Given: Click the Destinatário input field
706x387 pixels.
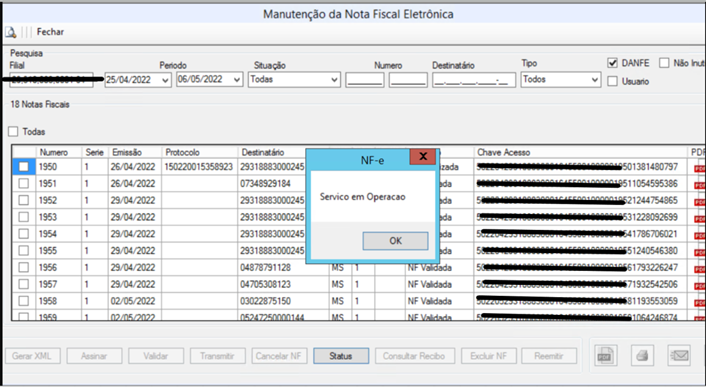Looking at the screenshot, I should coord(474,80).
